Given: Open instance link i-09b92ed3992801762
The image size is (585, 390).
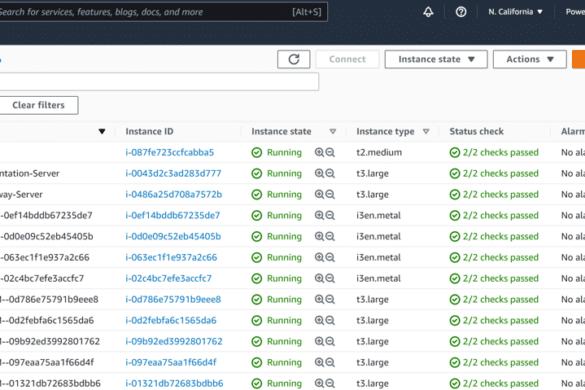Looking at the screenshot, I should [174, 341].
